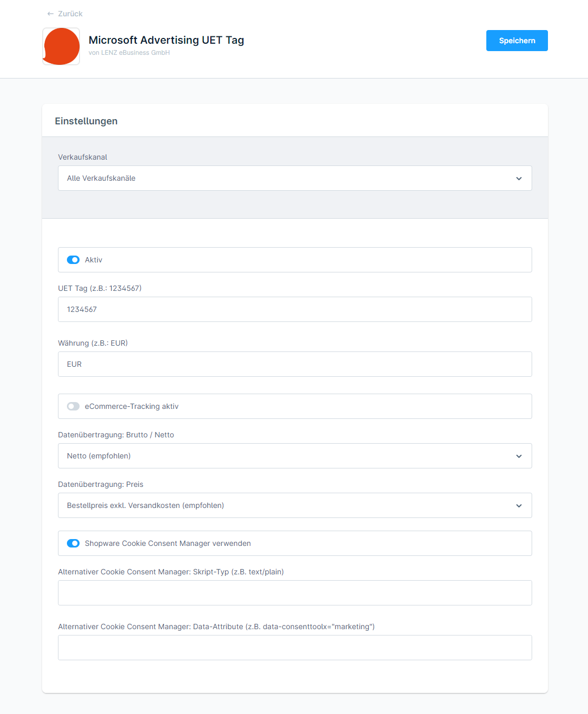Click the Speichern button
Image resolution: width=588 pixels, height=714 pixels.
click(517, 41)
